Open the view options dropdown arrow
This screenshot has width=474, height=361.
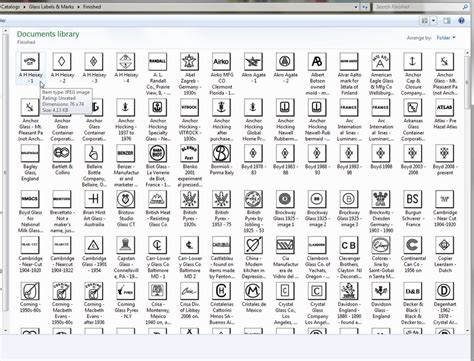[433, 21]
